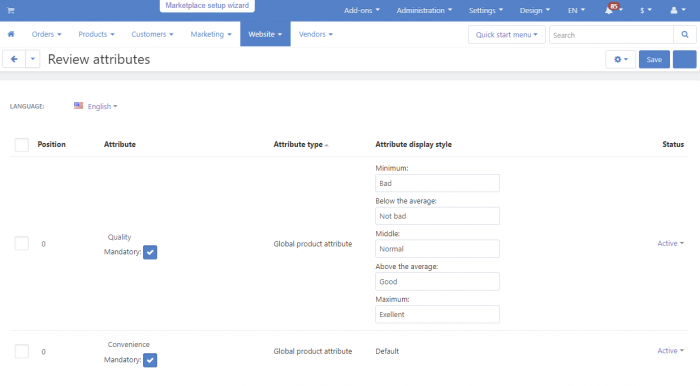
Task: Click Global product attribute in Convenience row
Action: click(312, 351)
